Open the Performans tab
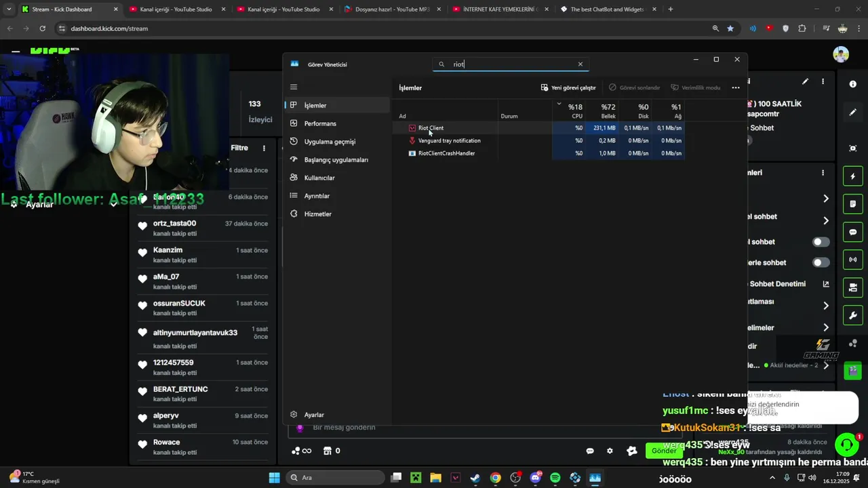This screenshot has width=868, height=488. click(x=337, y=123)
